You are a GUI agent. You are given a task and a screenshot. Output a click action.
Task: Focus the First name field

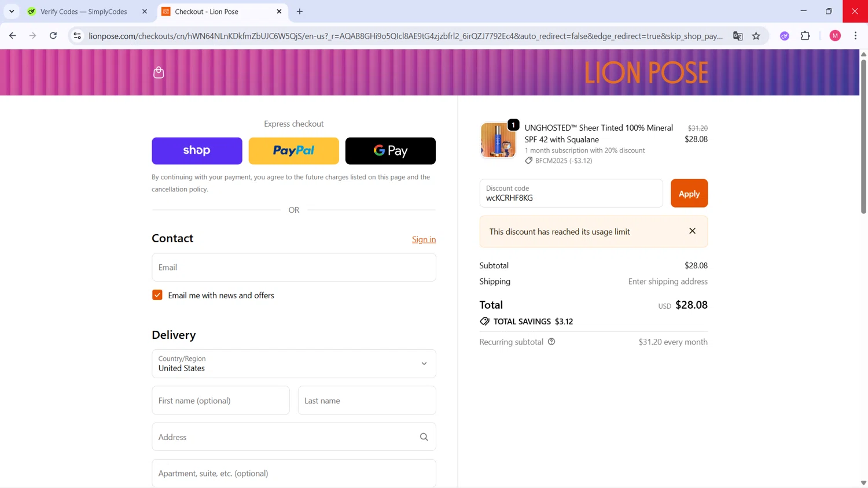(x=220, y=400)
